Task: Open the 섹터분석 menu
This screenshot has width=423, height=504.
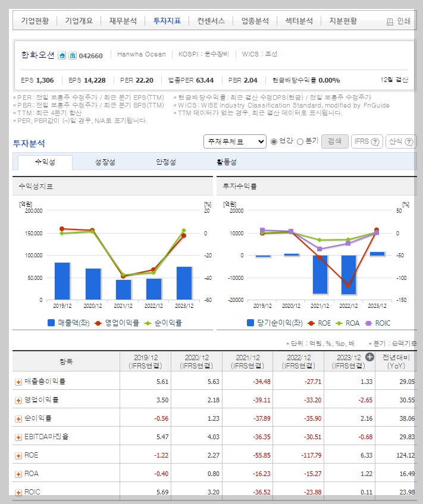Action: 299,21
